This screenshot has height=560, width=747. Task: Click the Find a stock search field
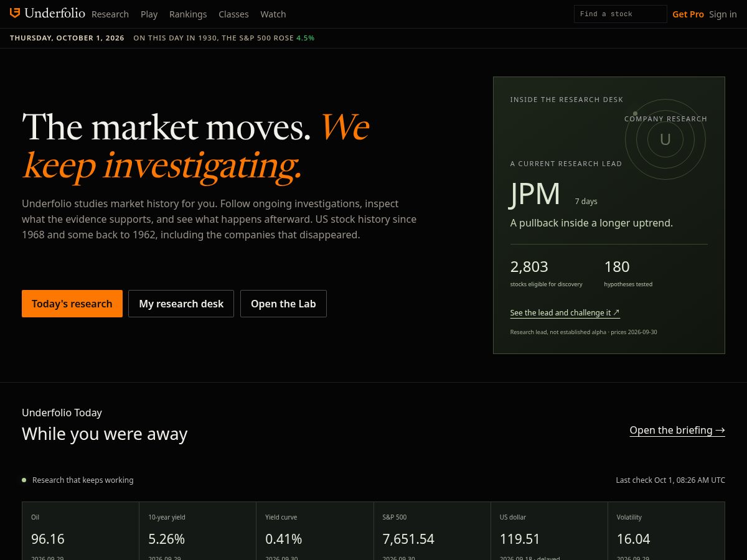tap(620, 14)
